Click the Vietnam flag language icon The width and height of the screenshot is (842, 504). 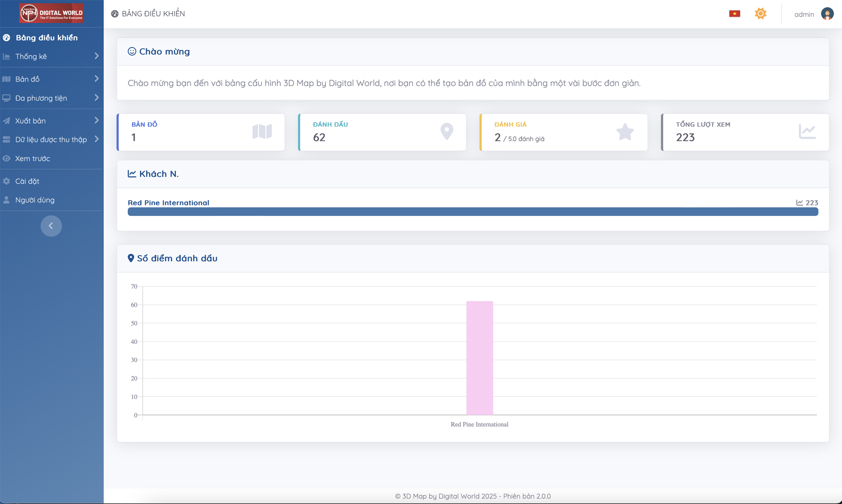pos(735,14)
